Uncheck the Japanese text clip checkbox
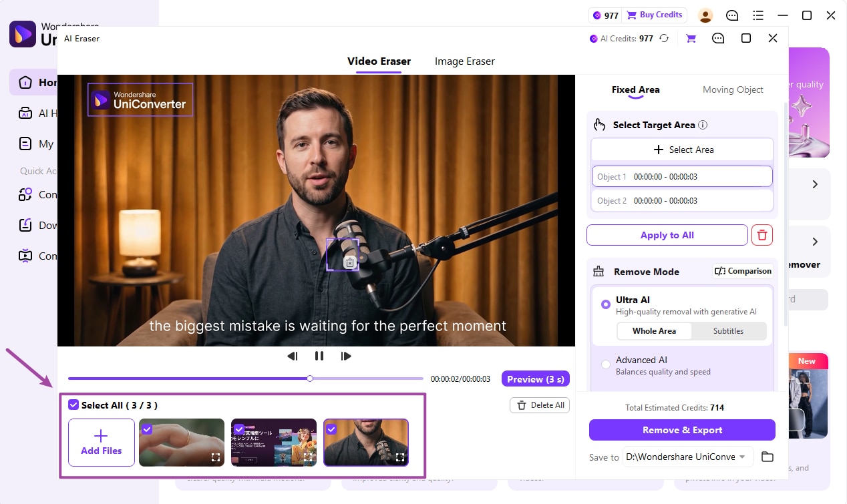 (239, 429)
